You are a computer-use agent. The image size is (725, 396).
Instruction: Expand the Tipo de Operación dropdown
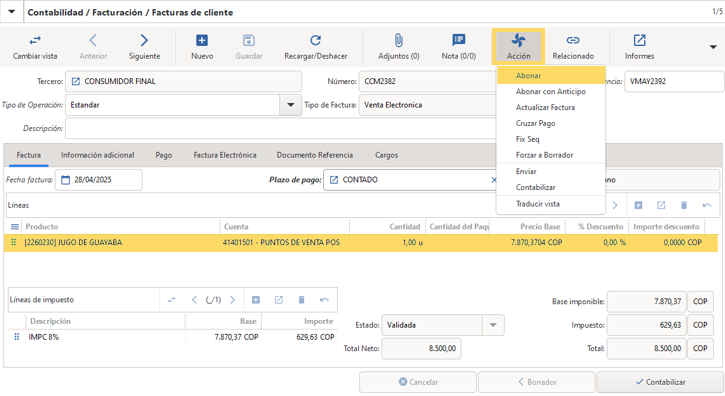[x=290, y=105]
